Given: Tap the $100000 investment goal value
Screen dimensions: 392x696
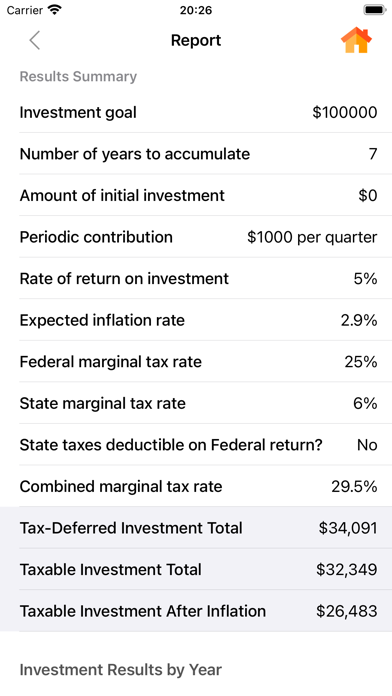Looking at the screenshot, I should [344, 112].
